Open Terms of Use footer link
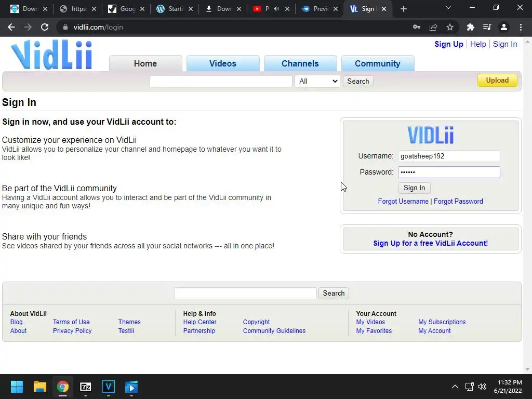This screenshot has width=532, height=399. point(71,322)
